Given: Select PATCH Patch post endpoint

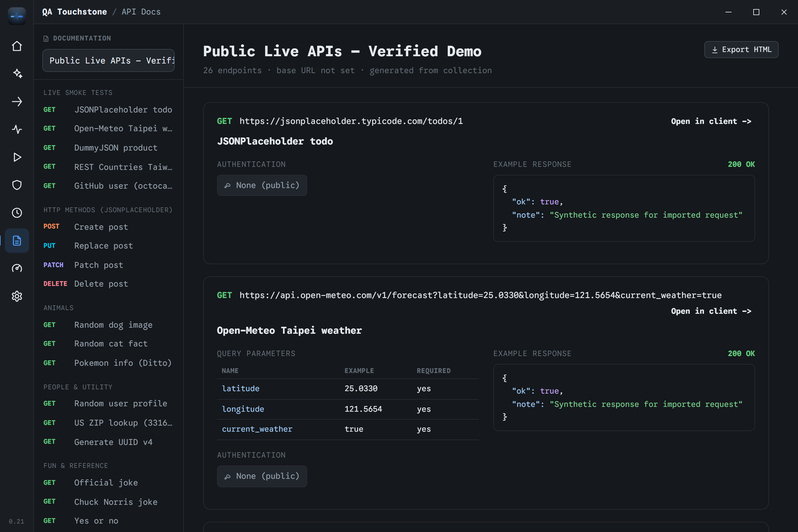Looking at the screenshot, I should click(x=108, y=265).
